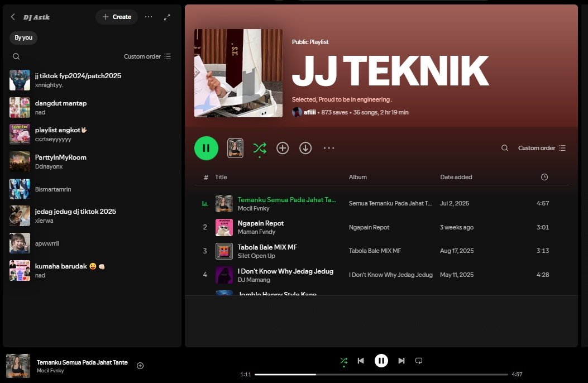Select the Ngapain Repot track title
588x383 pixels.
click(x=261, y=223)
